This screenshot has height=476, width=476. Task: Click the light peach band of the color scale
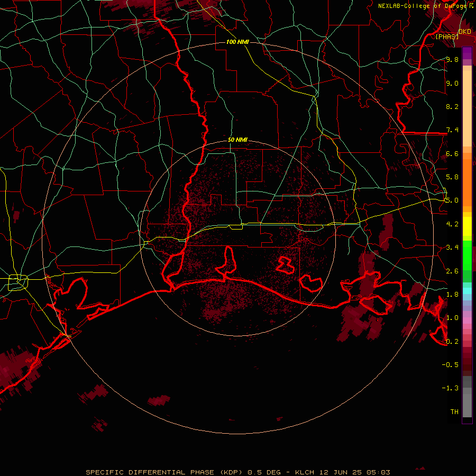click(467, 108)
